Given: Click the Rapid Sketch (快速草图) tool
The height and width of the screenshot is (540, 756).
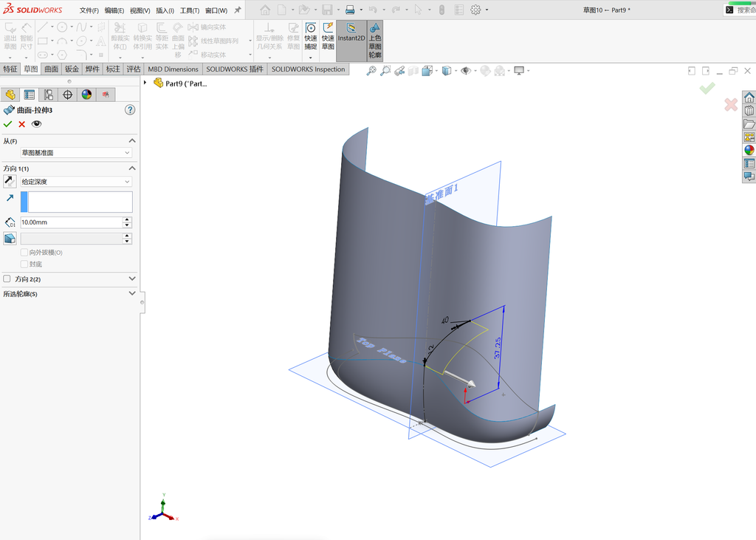Looking at the screenshot, I should 328,36.
